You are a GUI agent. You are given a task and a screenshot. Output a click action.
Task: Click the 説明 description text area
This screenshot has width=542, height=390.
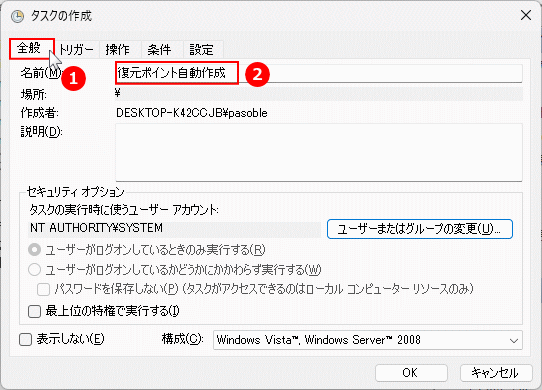click(x=318, y=152)
